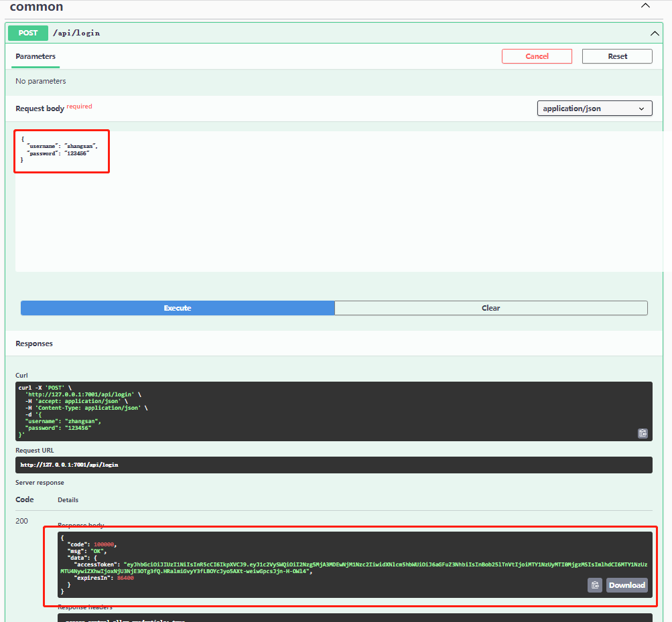Screen dimensions: 672x622
Task: Click the Code column header
Action: click(x=24, y=499)
